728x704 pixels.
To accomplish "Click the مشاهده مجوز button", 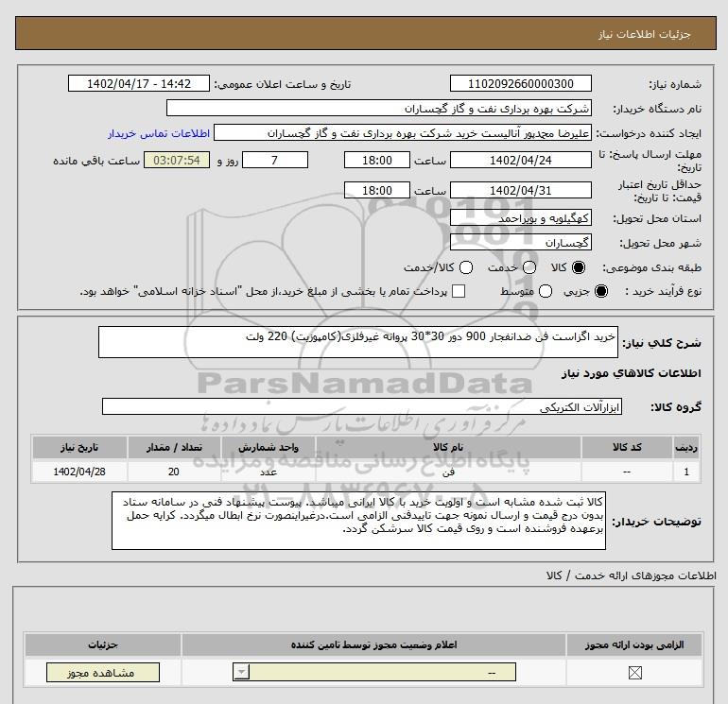I will click(103, 673).
